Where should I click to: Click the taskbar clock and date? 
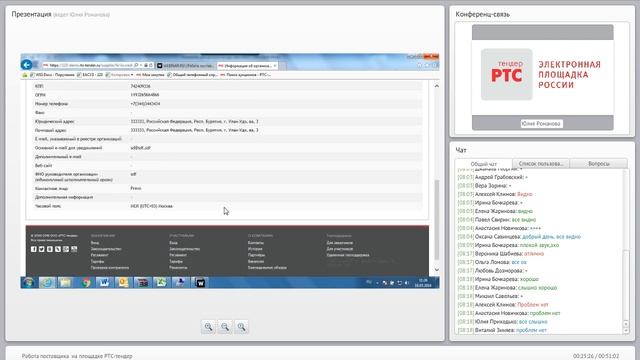pos(423,283)
